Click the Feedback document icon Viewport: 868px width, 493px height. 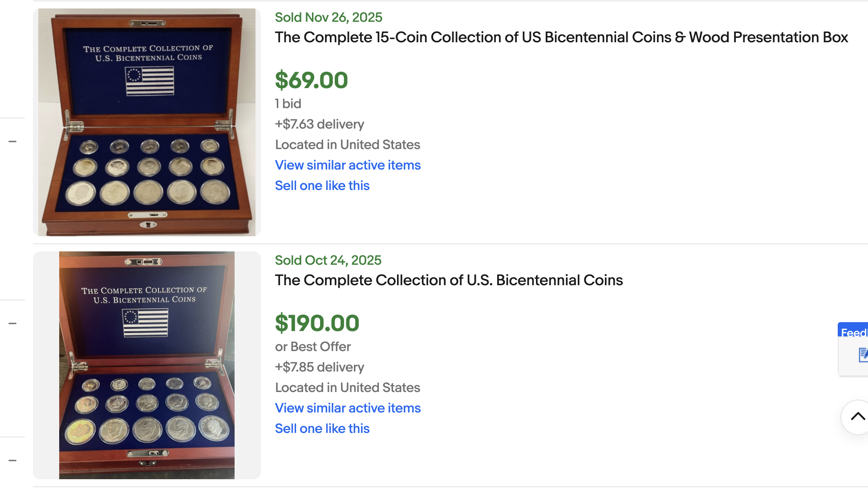coord(863,355)
